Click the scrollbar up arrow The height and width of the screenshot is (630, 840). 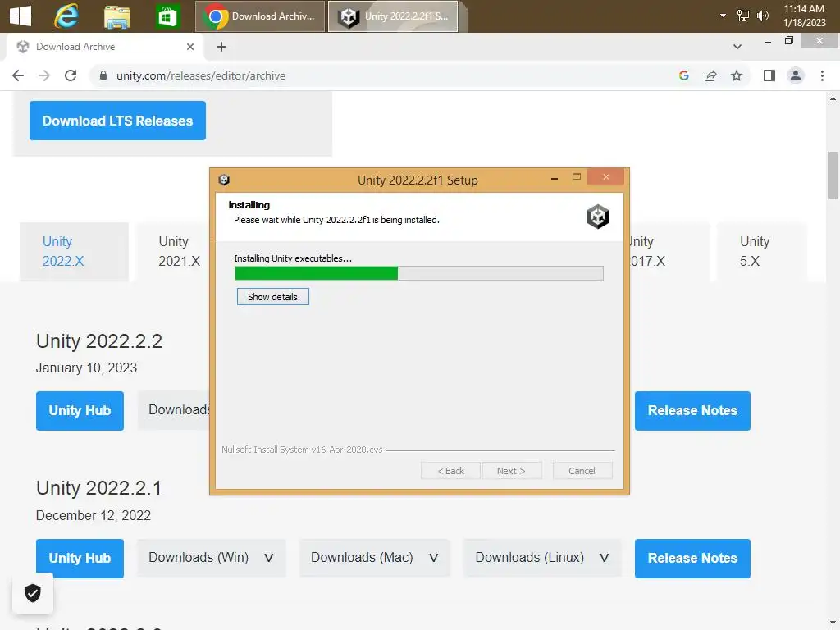[x=833, y=98]
